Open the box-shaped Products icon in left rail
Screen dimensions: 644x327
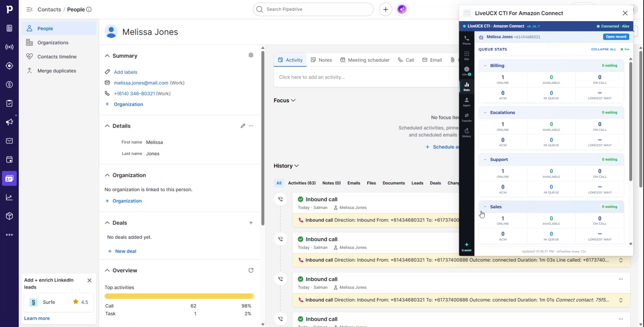pyautogui.click(x=9, y=216)
